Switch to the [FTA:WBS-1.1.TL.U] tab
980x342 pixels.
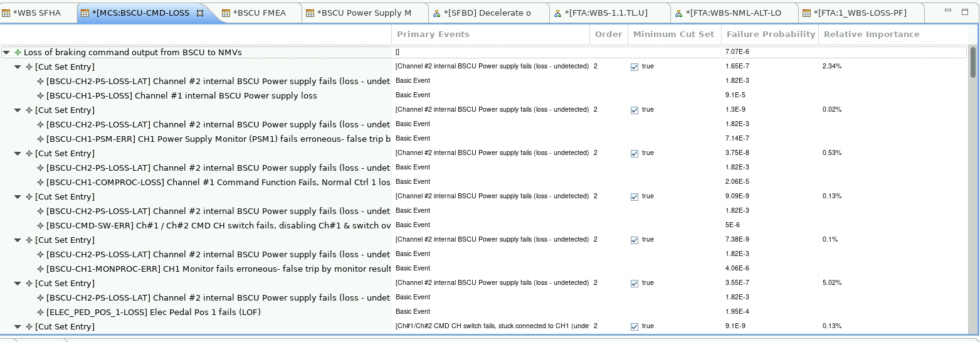[x=606, y=13]
